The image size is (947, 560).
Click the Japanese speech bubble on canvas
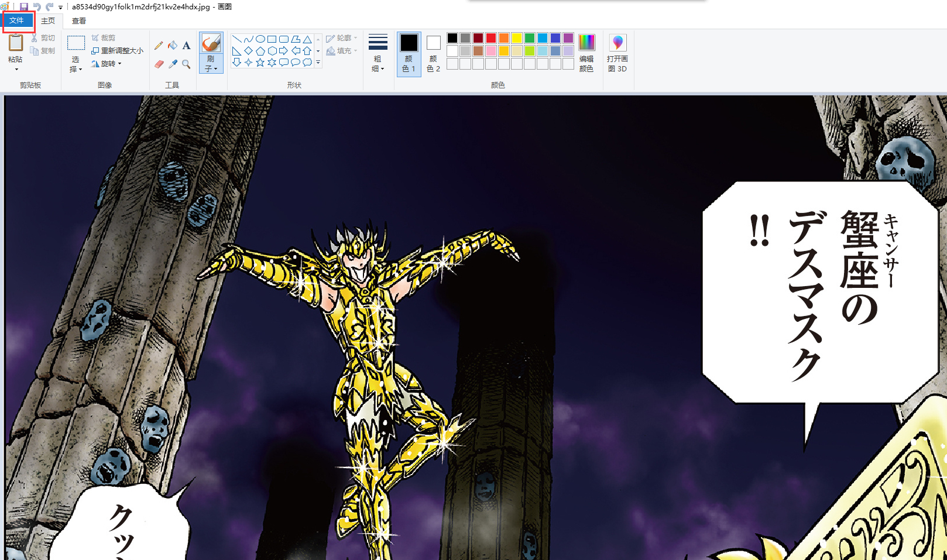pyautogui.click(x=819, y=293)
